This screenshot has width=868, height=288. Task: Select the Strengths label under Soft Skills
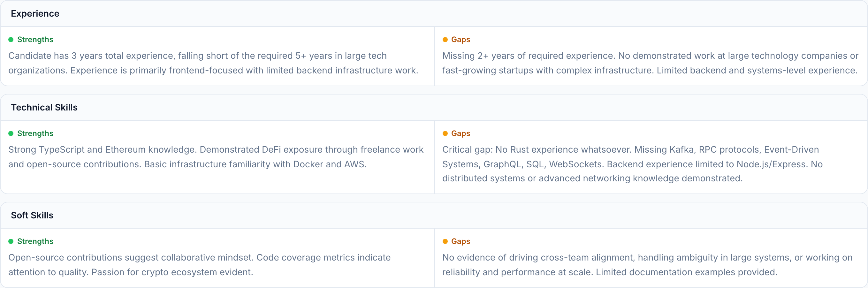click(35, 241)
